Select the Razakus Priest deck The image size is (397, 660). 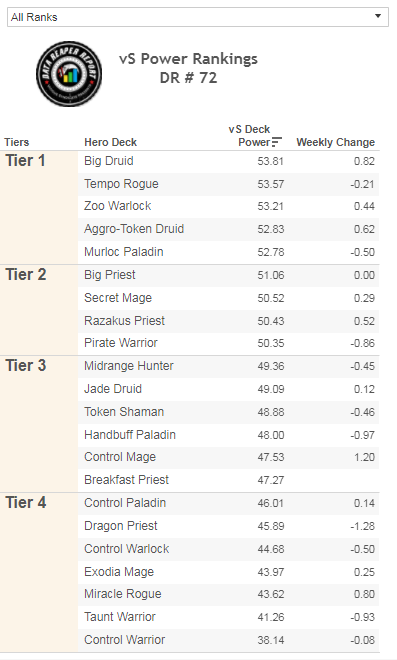click(x=124, y=321)
